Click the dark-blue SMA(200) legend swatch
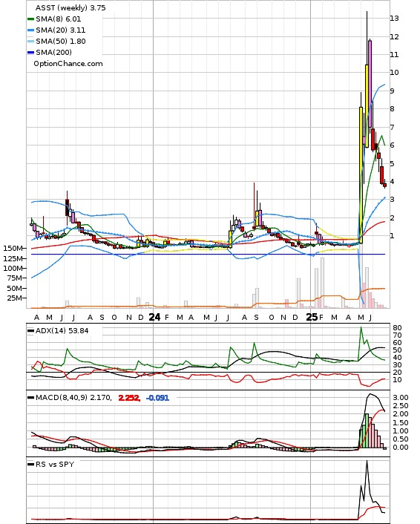 point(30,53)
